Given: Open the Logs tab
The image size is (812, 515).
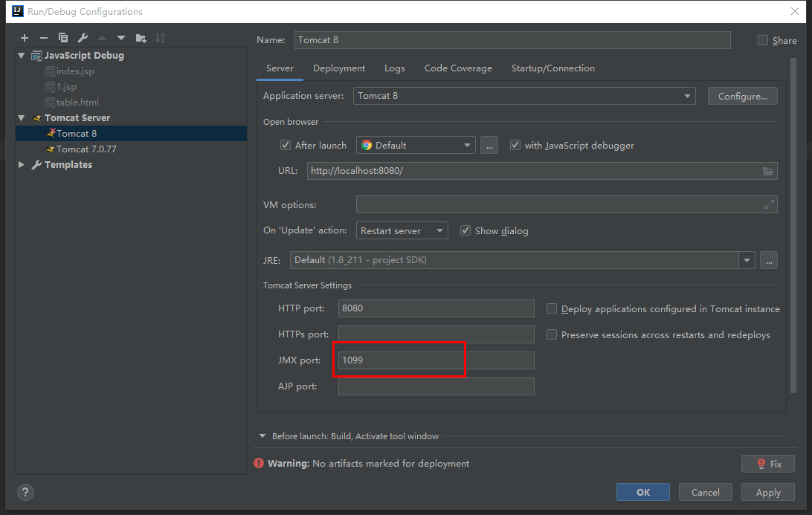Looking at the screenshot, I should tap(395, 68).
